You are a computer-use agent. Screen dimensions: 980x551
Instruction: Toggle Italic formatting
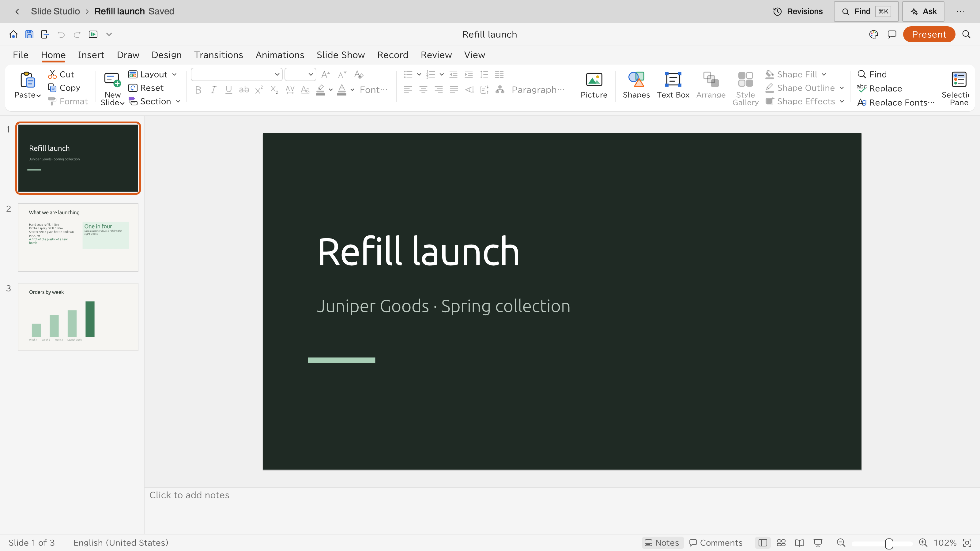point(213,90)
